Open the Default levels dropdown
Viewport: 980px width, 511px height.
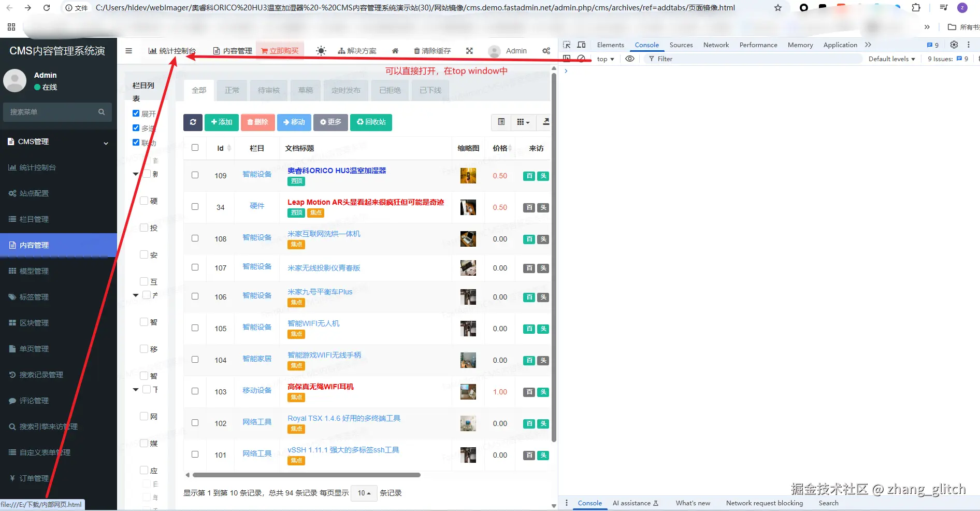tap(891, 59)
